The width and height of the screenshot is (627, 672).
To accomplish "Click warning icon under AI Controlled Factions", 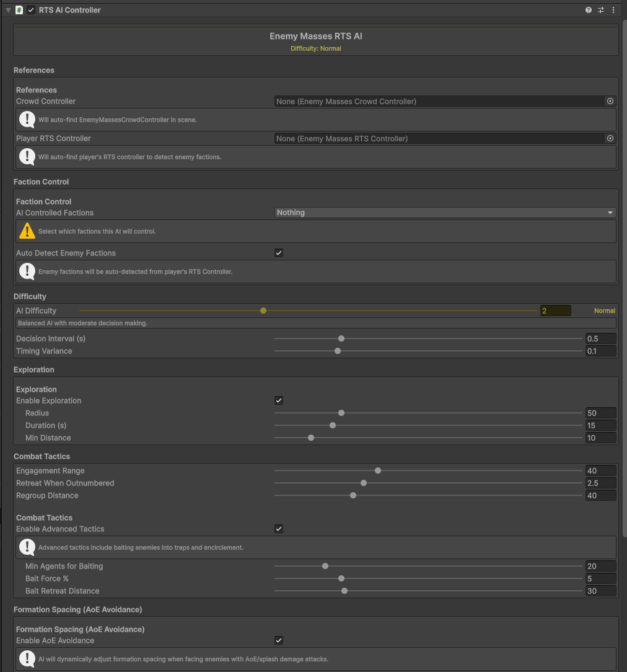I will (27, 231).
